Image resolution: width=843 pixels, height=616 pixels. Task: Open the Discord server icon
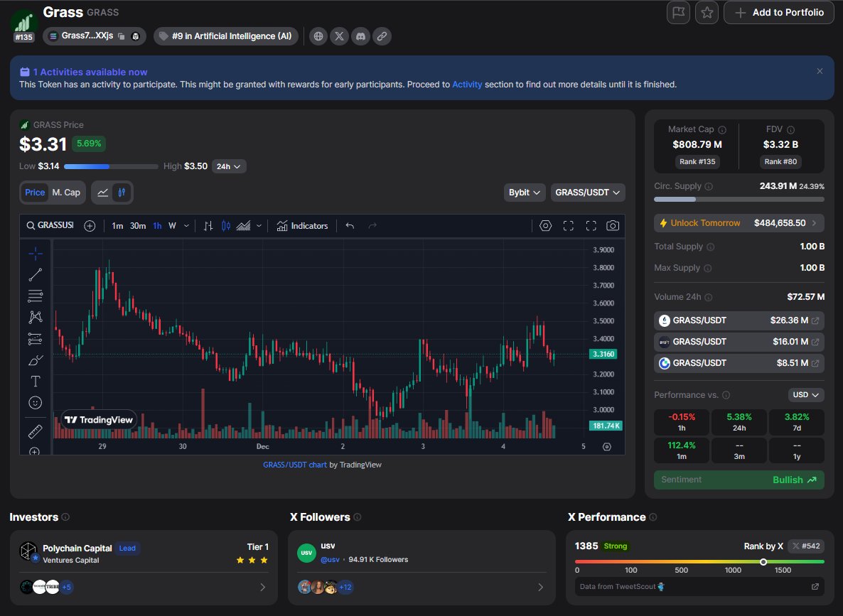point(361,36)
